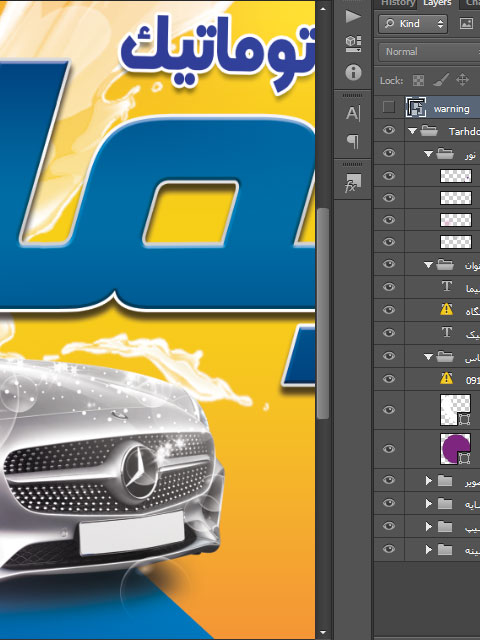
Task: Open the Info panel icon
Action: [353, 72]
